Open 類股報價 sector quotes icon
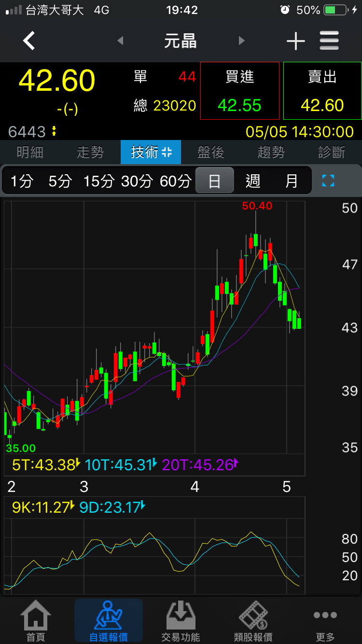The width and height of the screenshot is (362, 644). coord(253,620)
